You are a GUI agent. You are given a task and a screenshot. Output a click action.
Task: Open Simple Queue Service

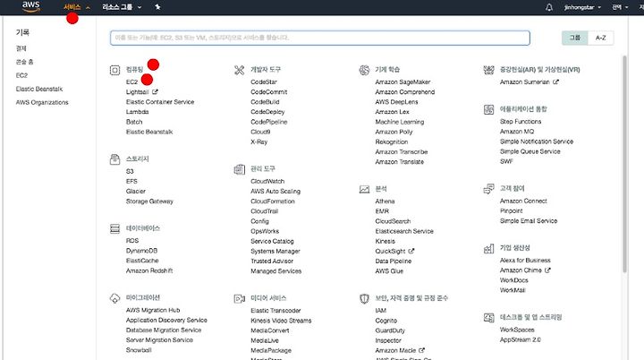[530, 151]
